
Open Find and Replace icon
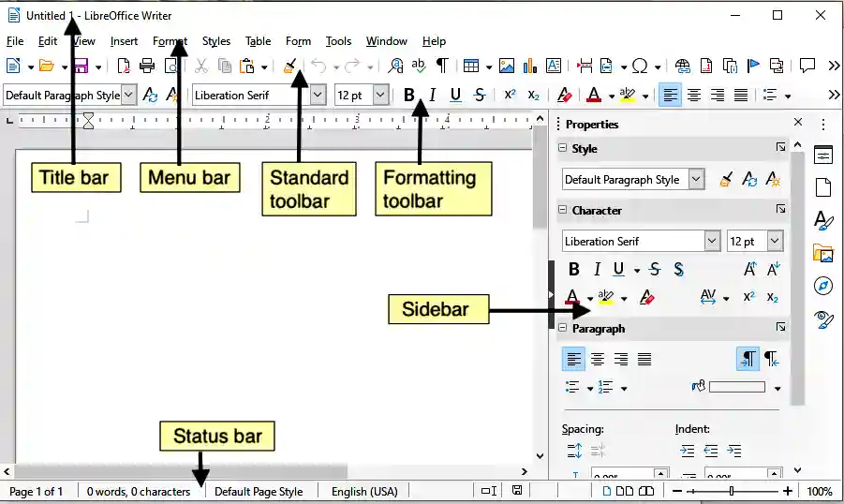point(395,66)
